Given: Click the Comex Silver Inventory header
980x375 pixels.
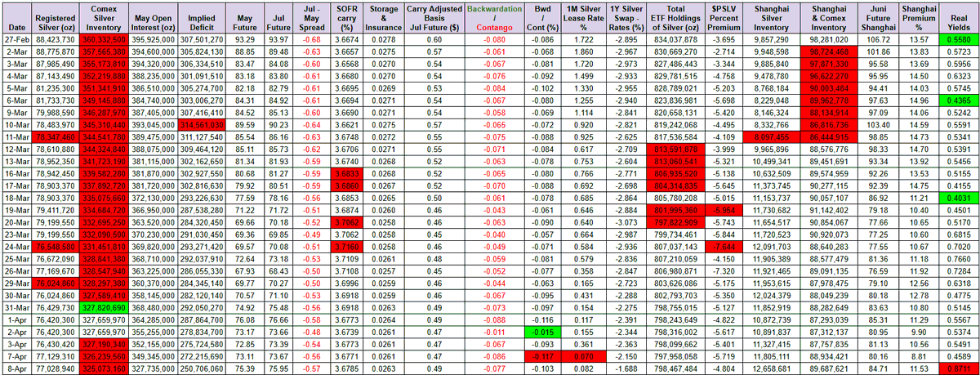Looking at the screenshot, I should point(103,18).
